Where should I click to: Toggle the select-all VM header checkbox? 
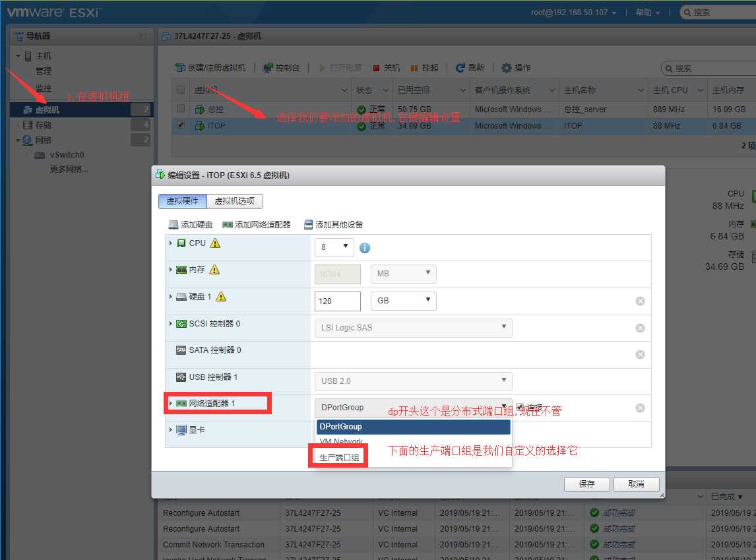[181, 90]
